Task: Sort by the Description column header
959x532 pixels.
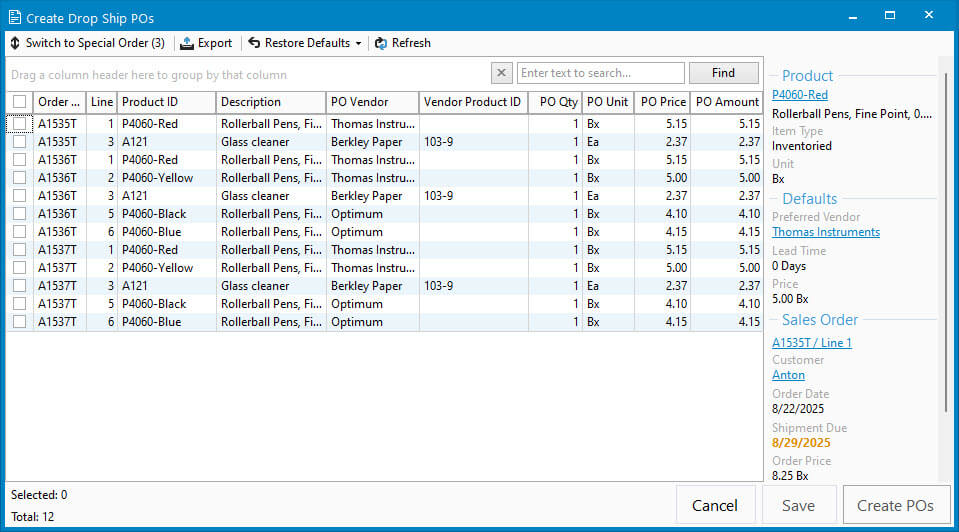Action: [x=271, y=102]
